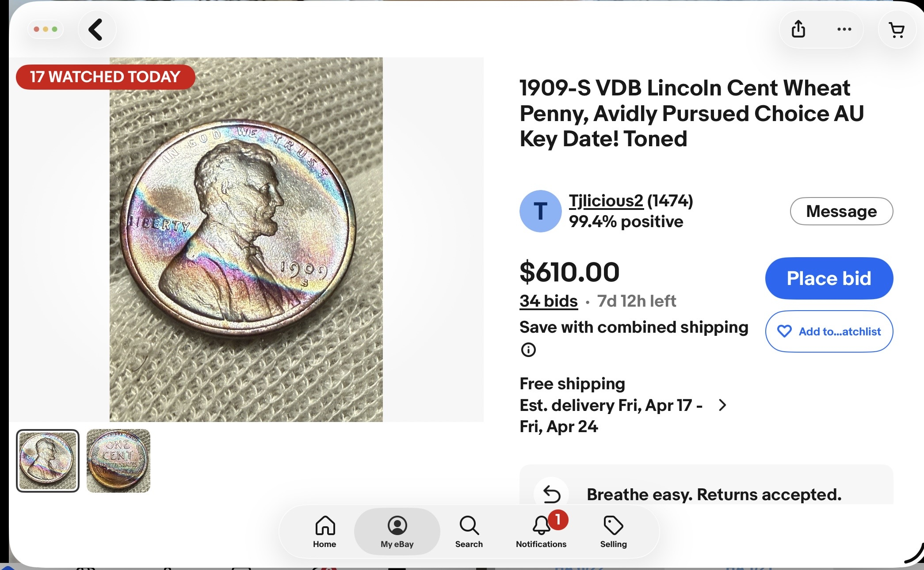The height and width of the screenshot is (570, 924).
Task: Click the window controls three-dot pill
Action: click(x=46, y=30)
